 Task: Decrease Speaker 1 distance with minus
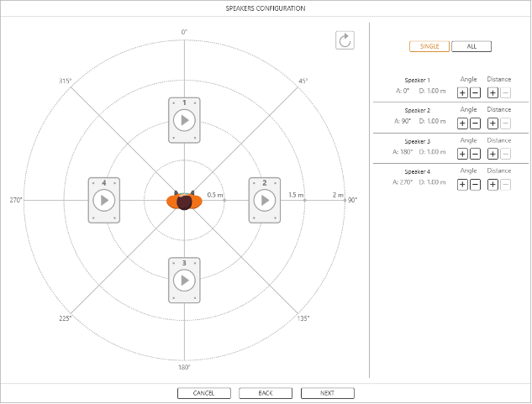505,92
